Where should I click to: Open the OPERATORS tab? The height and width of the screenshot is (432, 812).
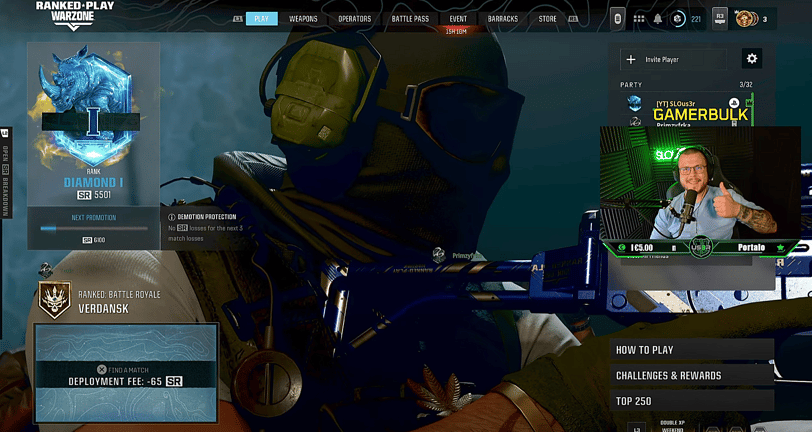355,19
